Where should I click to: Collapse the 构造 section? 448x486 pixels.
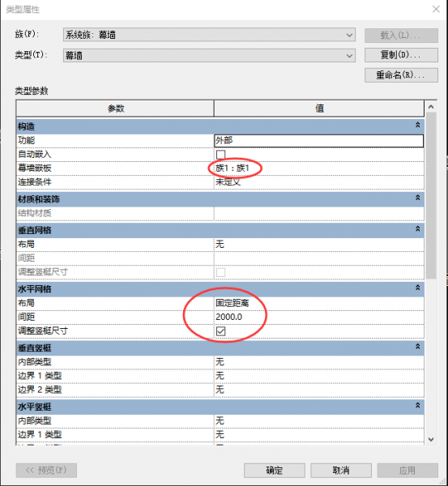(417, 125)
